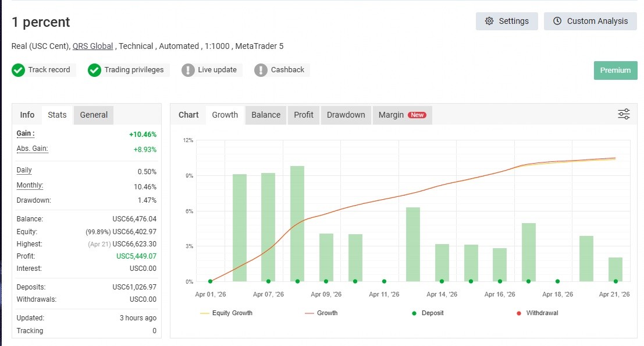Image resolution: width=644 pixels, height=346 pixels.
Task: Switch to the General tab
Action: [94, 115]
